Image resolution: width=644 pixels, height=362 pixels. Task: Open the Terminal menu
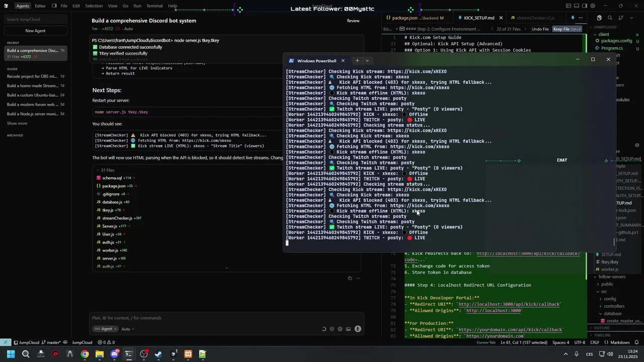point(154,6)
